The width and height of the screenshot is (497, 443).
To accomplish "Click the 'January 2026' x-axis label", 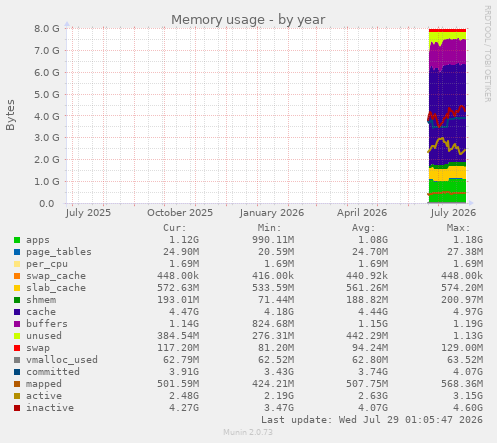I will (x=272, y=213).
